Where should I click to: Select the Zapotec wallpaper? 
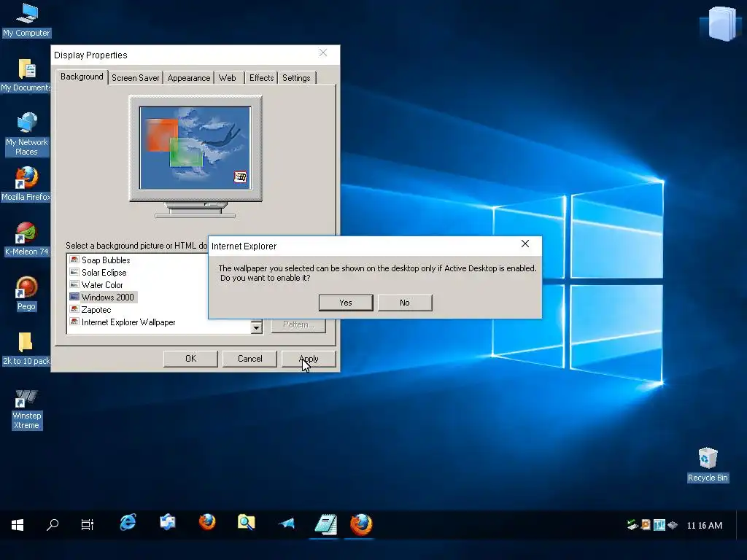click(96, 309)
